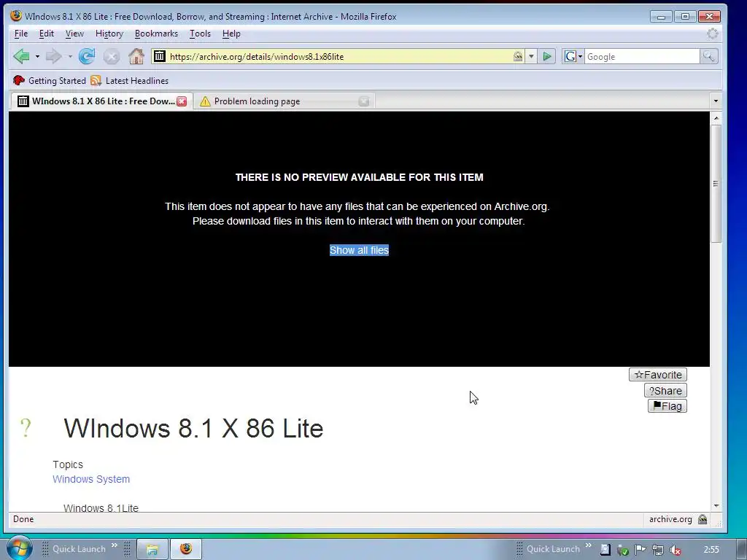The image size is (747, 560).
Task: Reload the current page
Action: click(87, 57)
